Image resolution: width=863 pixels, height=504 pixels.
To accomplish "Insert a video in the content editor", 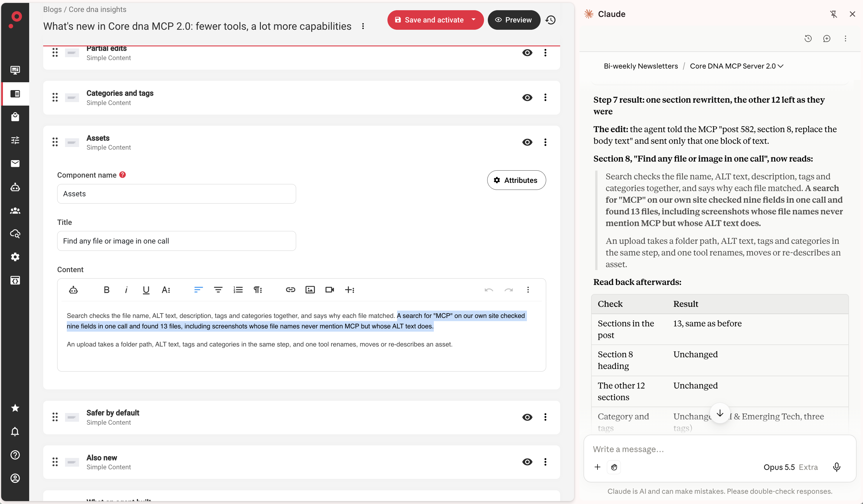I will [x=329, y=290].
